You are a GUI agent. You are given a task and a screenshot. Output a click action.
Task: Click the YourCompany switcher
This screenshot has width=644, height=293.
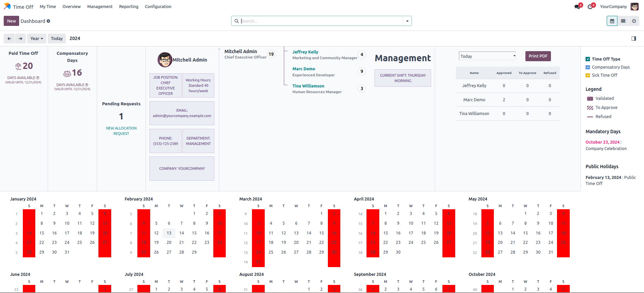pyautogui.click(x=613, y=7)
